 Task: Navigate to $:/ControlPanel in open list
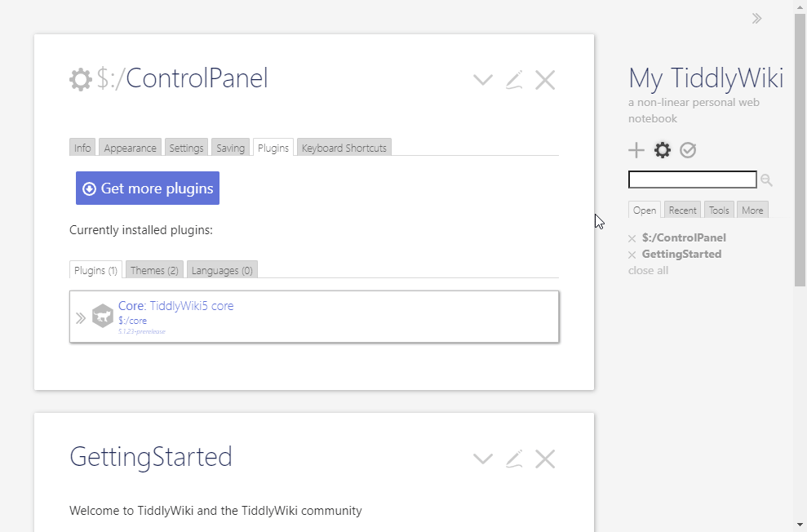684,237
